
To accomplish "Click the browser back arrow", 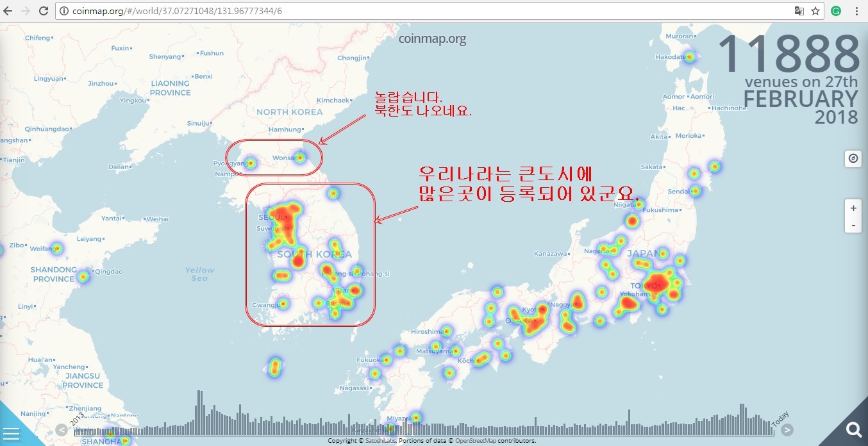I will point(8,10).
